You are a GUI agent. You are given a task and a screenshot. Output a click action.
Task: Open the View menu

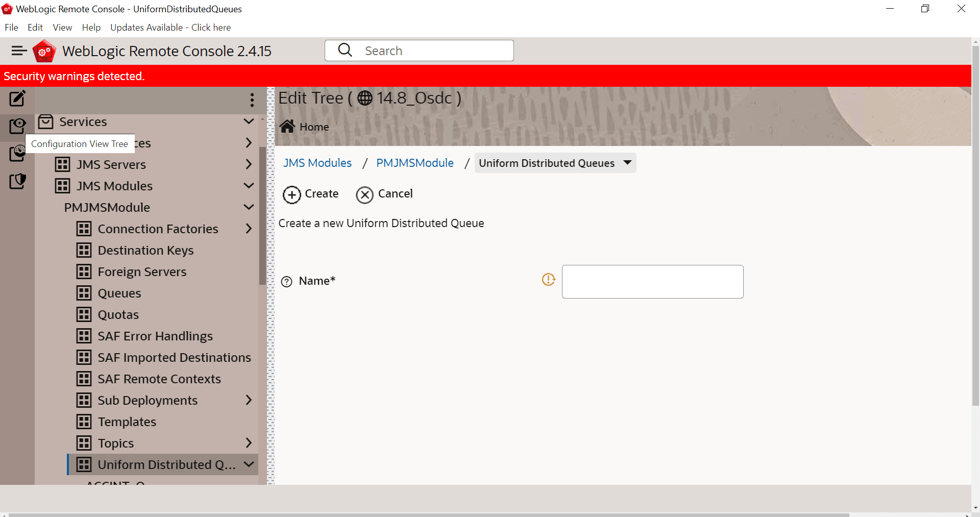[62, 28]
